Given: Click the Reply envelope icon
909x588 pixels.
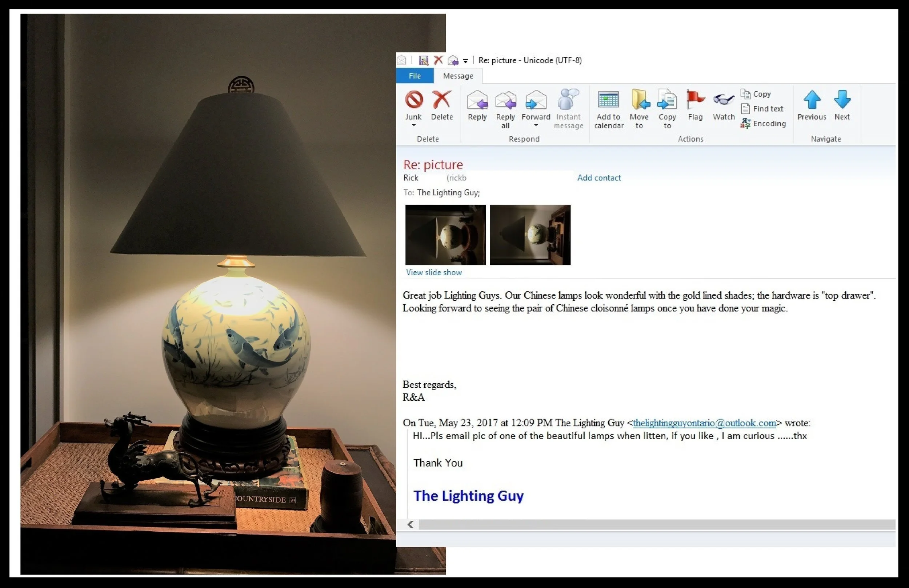Looking at the screenshot, I should pos(477,100).
